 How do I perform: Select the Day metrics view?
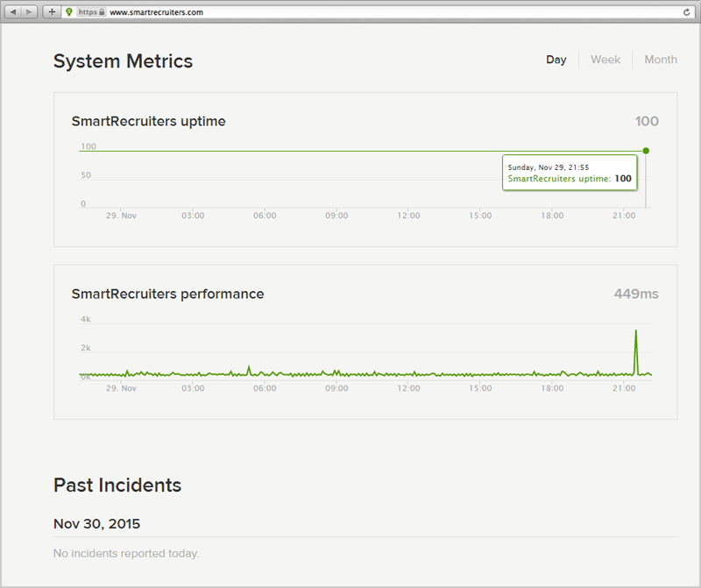[x=556, y=60]
